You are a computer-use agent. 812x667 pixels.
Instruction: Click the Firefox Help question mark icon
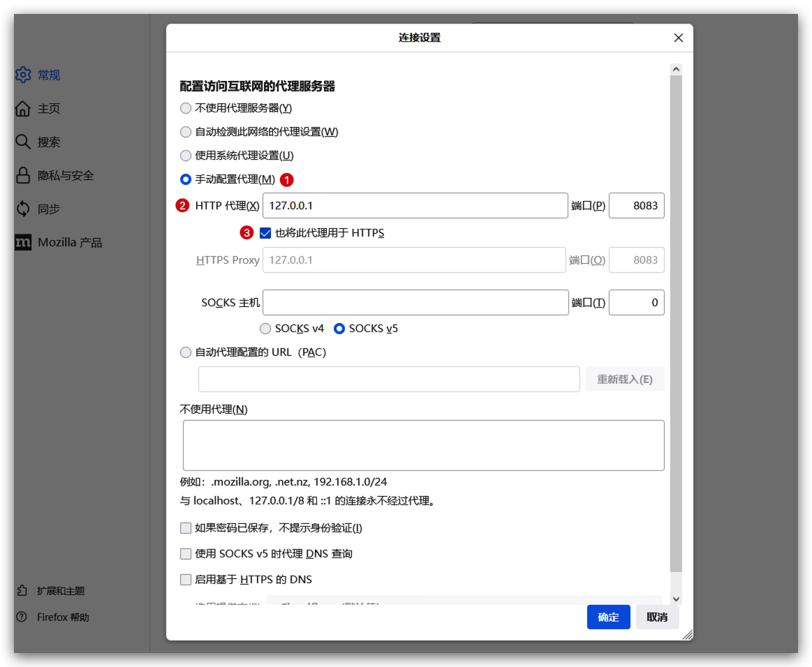click(x=23, y=617)
